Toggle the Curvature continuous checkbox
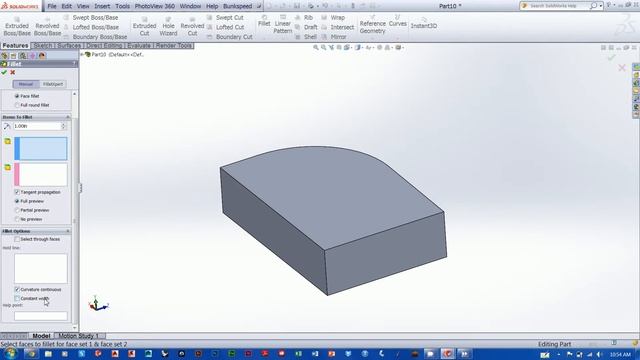 coord(17,289)
